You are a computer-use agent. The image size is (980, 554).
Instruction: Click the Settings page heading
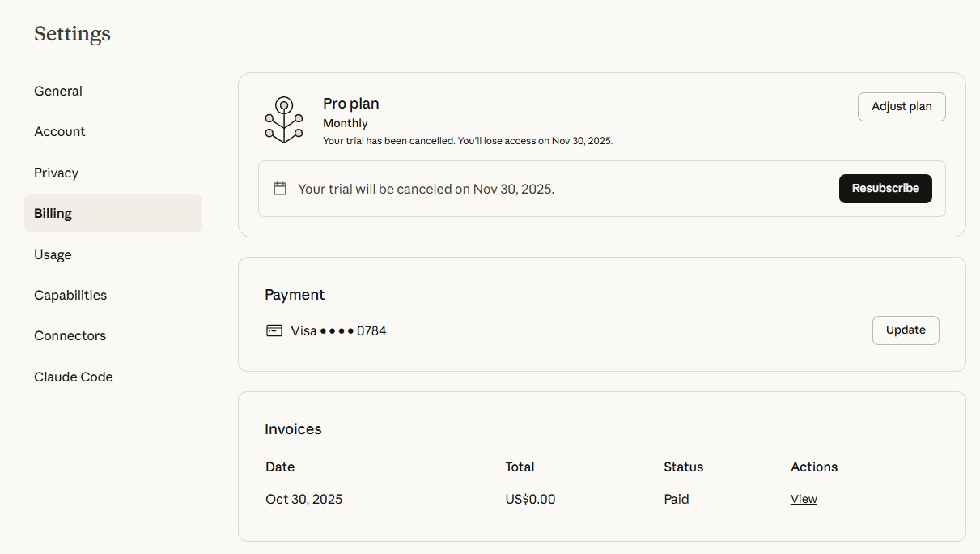tap(72, 34)
